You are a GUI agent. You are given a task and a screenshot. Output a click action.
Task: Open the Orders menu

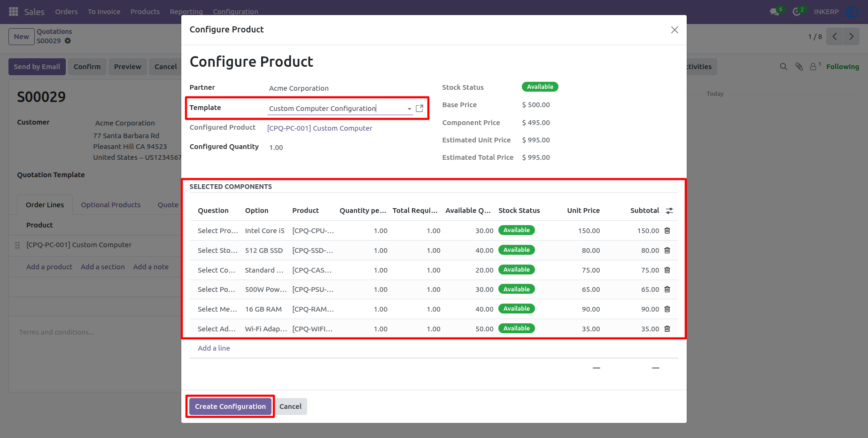66,12
